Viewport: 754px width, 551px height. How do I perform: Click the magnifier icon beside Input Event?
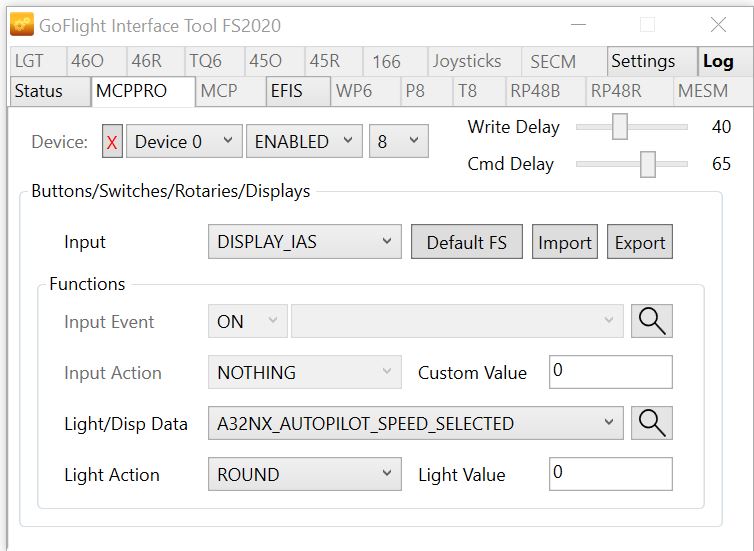[x=651, y=321]
